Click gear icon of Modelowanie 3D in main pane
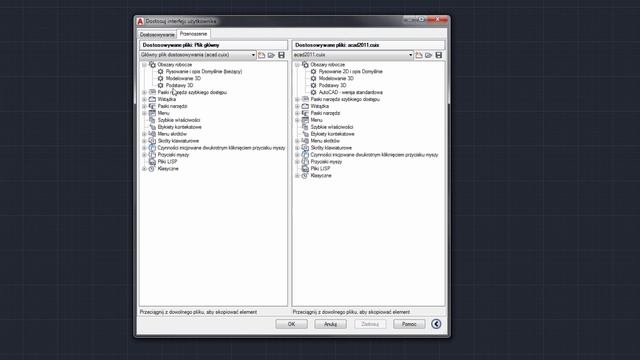 [160, 78]
